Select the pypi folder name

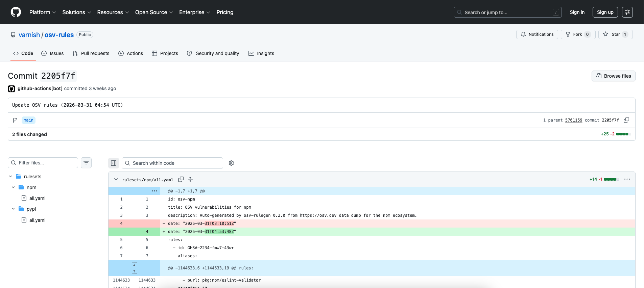[x=31, y=209]
